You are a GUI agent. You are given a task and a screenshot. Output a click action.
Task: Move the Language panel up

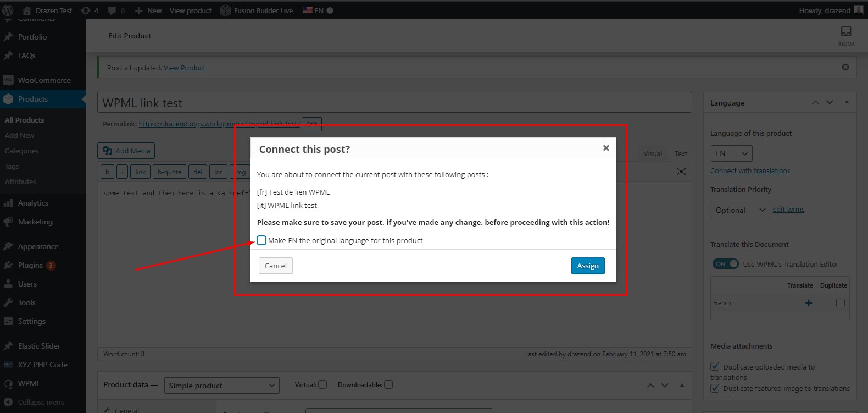click(815, 102)
